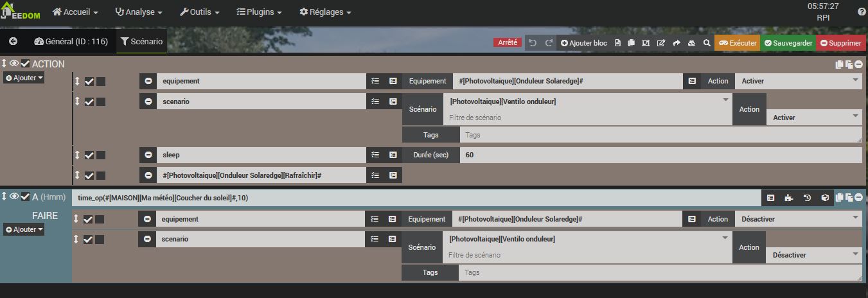
Task: Open the scenario log file icon
Action: pyautogui.click(x=617, y=43)
